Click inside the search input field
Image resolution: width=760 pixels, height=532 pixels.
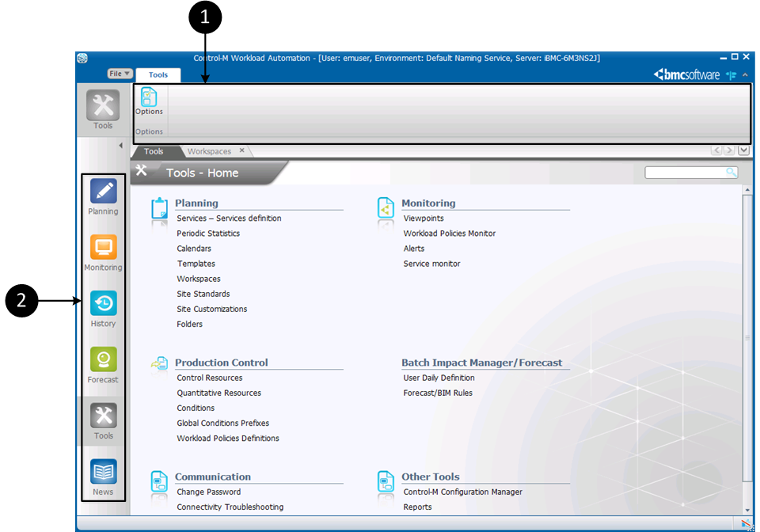pyautogui.click(x=684, y=173)
